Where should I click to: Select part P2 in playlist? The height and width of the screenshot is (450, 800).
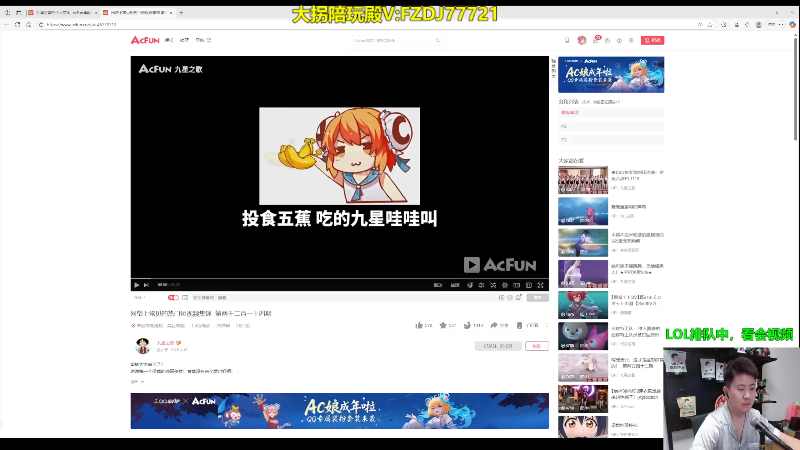click(x=611, y=126)
